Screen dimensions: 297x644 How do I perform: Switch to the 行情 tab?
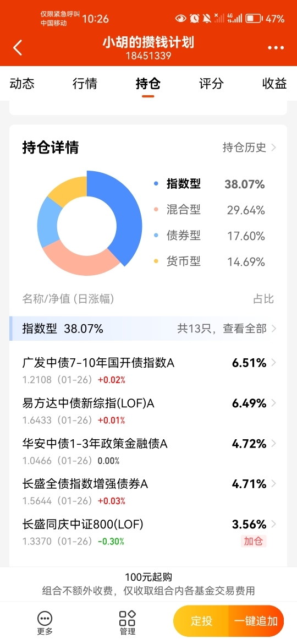pos(85,84)
